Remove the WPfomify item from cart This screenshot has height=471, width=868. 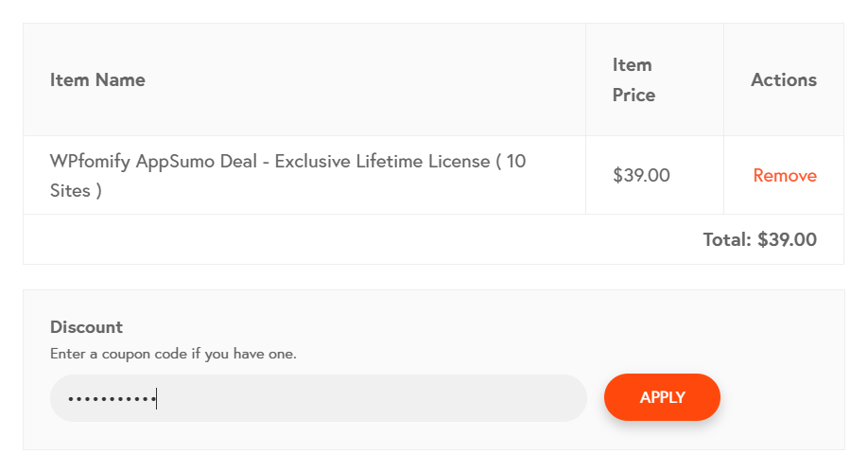tap(785, 176)
